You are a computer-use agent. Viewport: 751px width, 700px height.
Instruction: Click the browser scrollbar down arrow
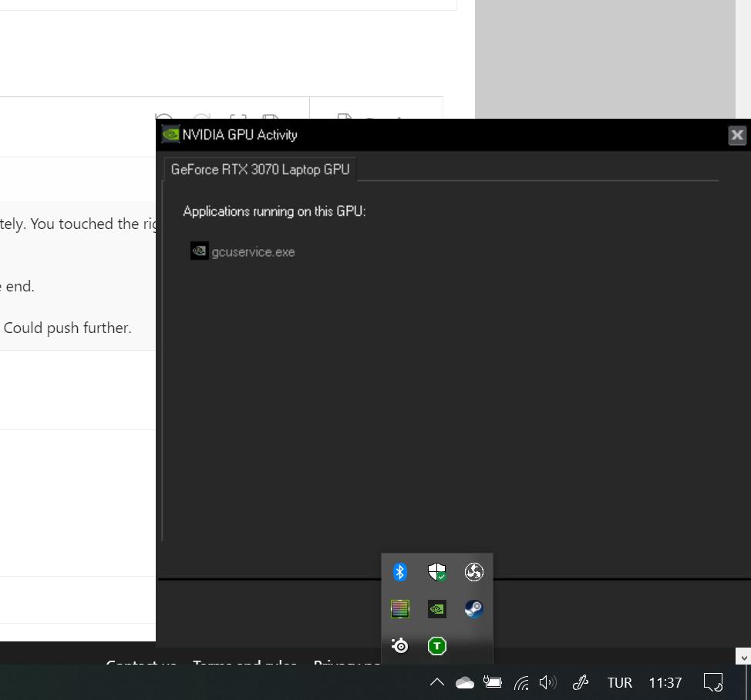743,658
